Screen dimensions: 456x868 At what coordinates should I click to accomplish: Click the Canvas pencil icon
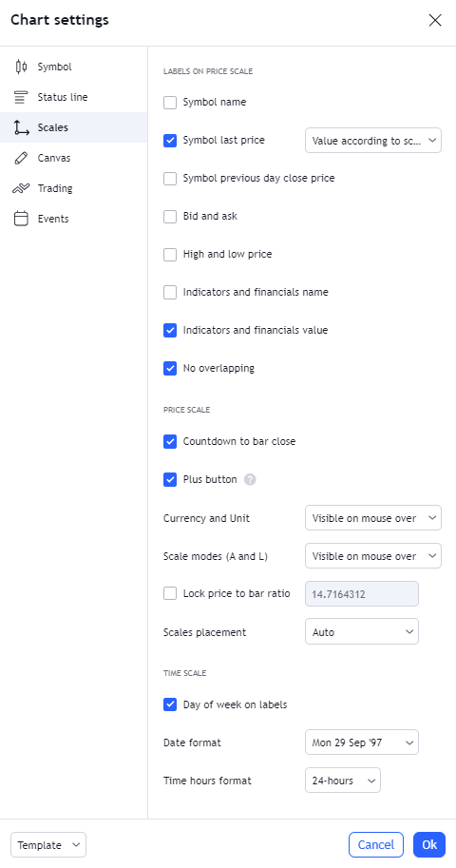(x=21, y=159)
